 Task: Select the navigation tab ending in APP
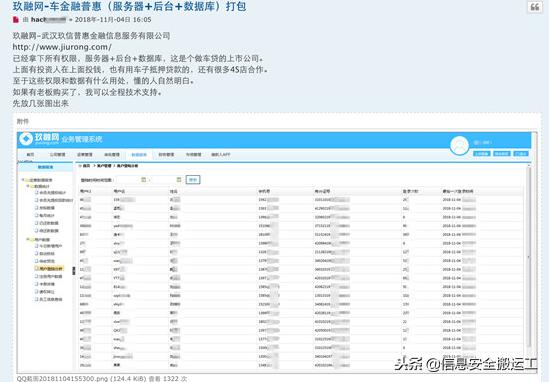click(x=221, y=154)
